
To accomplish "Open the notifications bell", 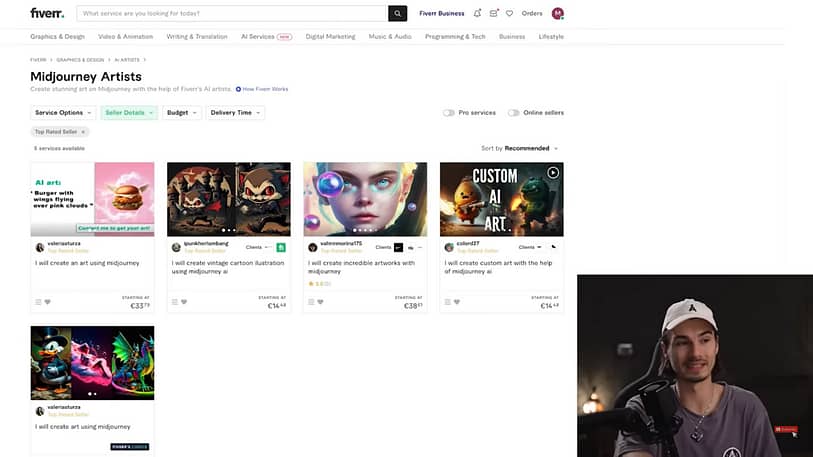I will tap(477, 13).
